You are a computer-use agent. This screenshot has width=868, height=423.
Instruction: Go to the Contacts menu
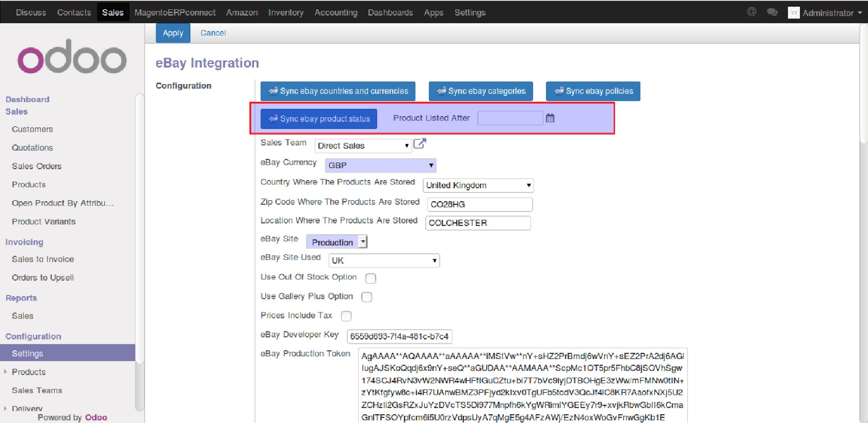point(74,12)
